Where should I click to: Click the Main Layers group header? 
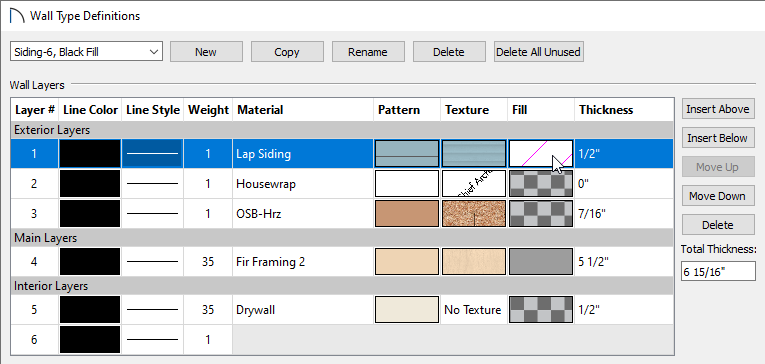point(342,238)
